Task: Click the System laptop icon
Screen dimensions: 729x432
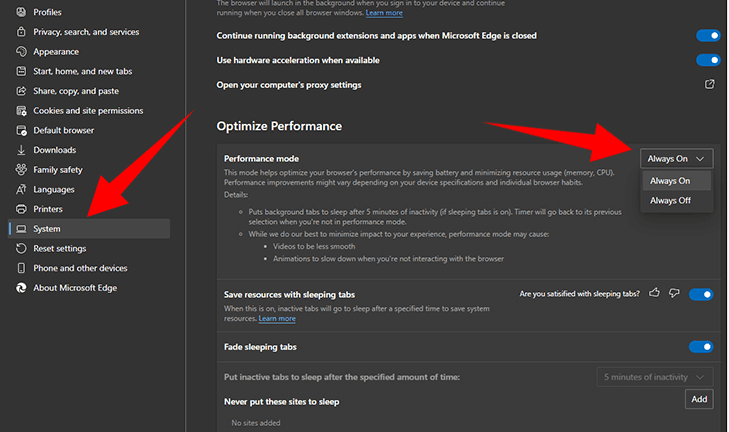Action: pyautogui.click(x=21, y=229)
